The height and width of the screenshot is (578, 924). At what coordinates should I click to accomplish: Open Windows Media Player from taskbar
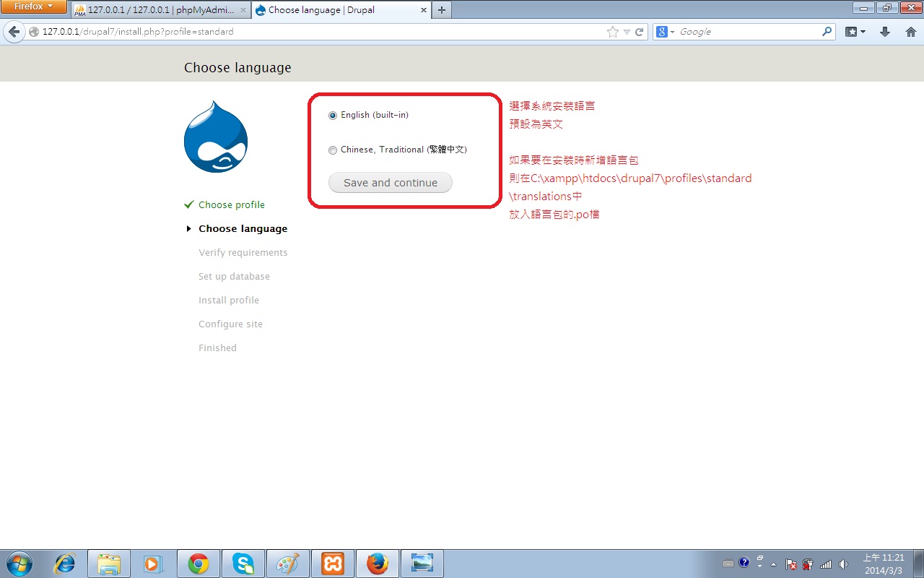point(154,564)
